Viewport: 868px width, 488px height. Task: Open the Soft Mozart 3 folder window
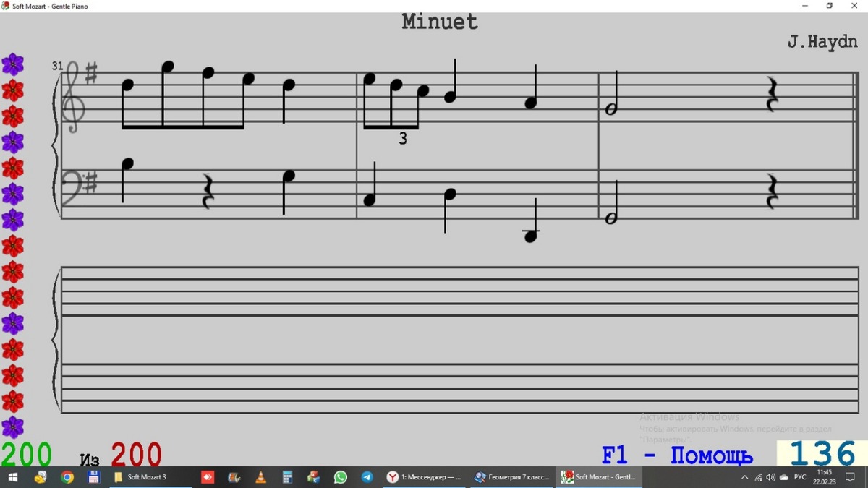150,477
